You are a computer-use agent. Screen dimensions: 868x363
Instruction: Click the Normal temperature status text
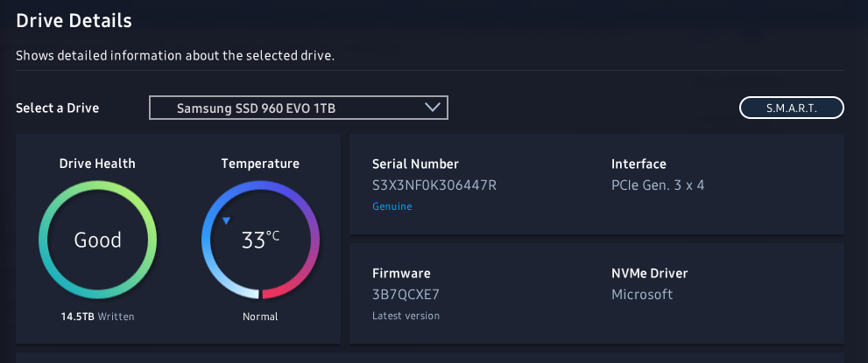pyautogui.click(x=260, y=317)
